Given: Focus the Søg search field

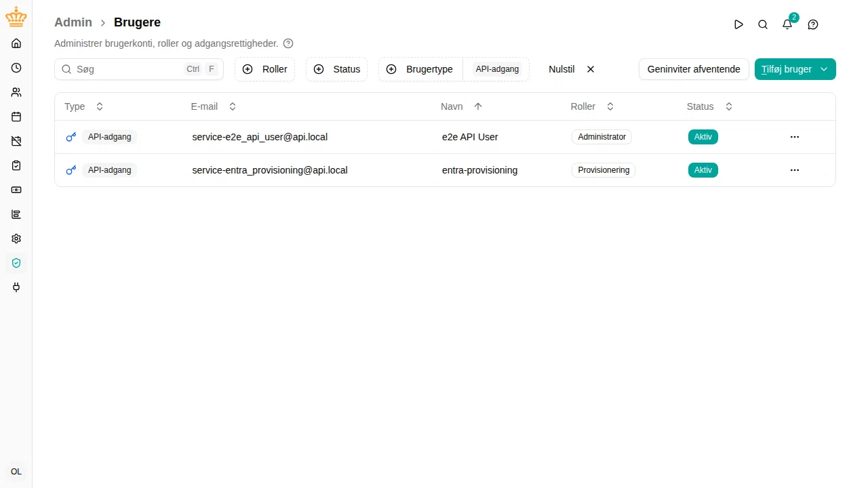Looking at the screenshot, I should 139,69.
